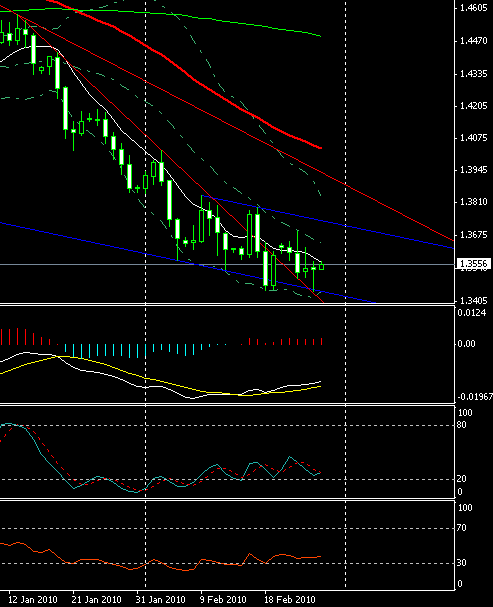The width and height of the screenshot is (493, 607).
Task: Click the 31 Jan 2010 date label
Action: tap(160, 600)
